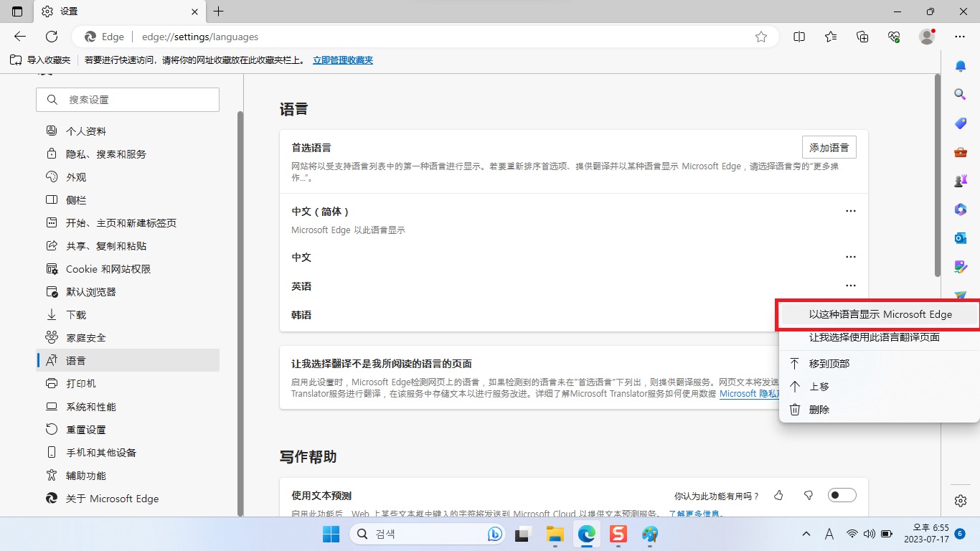Open tab actions menu icon
Viewport: 980px width, 551px height.
click(17, 11)
